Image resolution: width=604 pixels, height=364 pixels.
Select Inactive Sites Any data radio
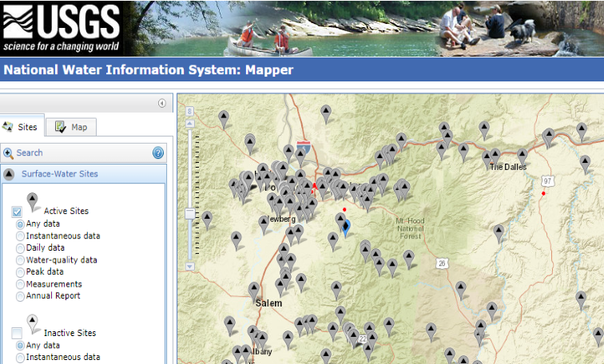pos(20,346)
